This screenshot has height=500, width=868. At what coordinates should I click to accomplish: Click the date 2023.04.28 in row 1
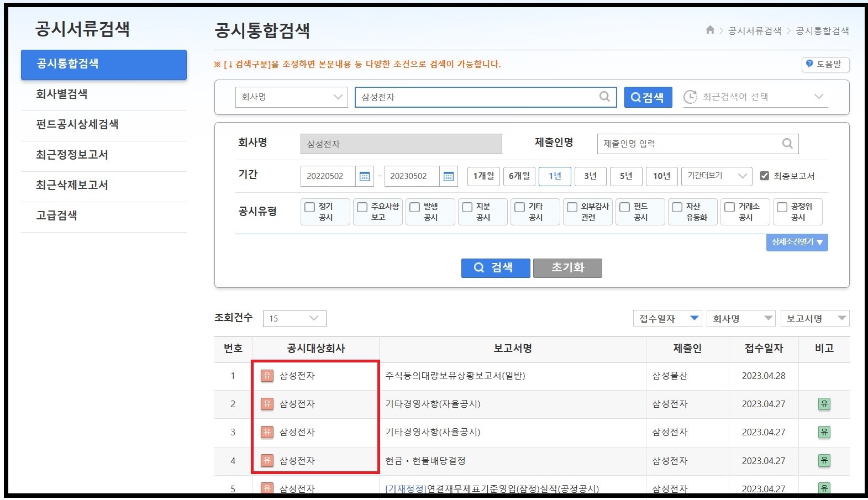[764, 376]
